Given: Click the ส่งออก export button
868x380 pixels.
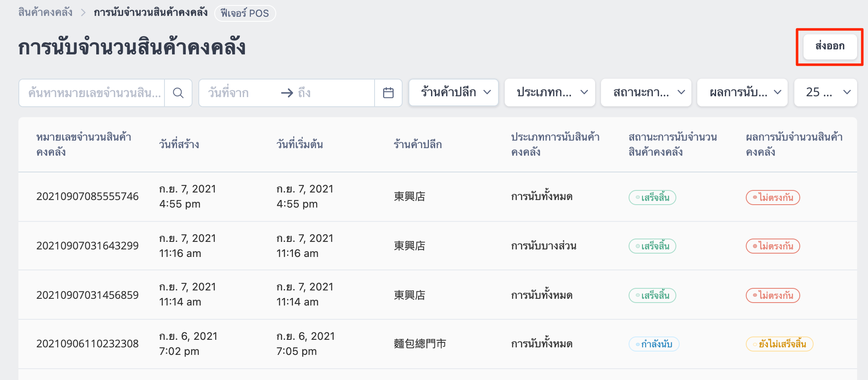Looking at the screenshot, I should tap(830, 46).
